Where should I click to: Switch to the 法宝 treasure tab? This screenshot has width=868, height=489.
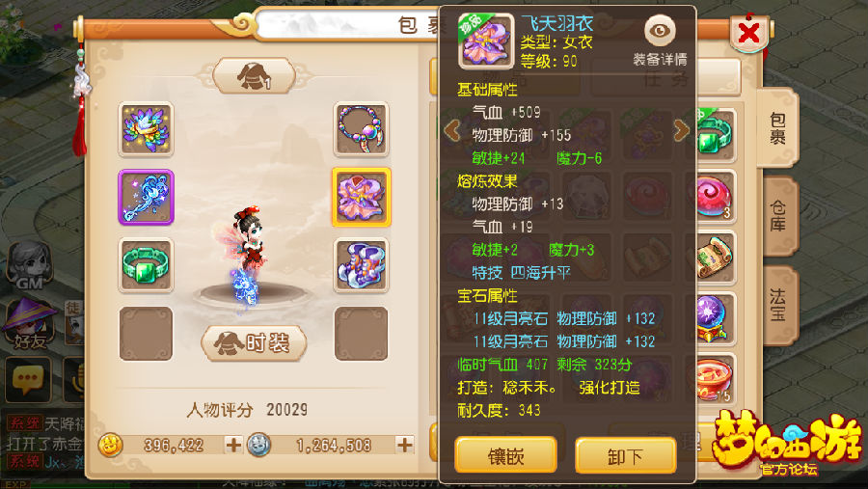tap(778, 305)
